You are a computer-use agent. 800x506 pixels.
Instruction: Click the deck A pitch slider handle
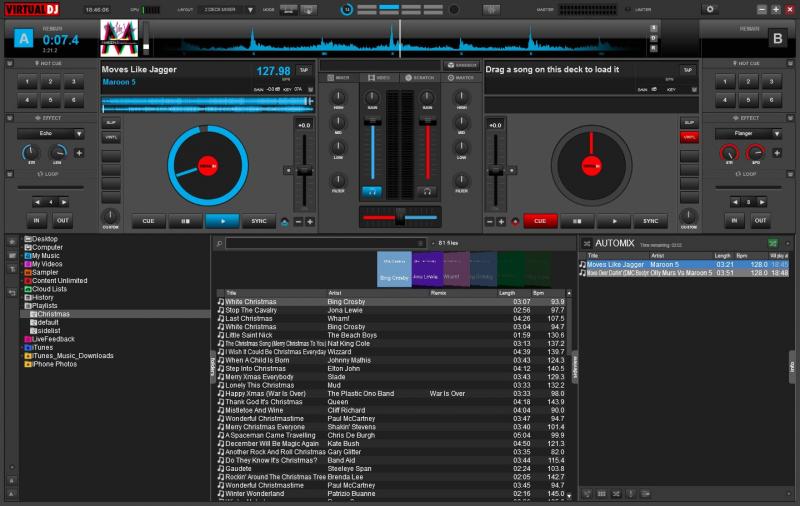click(304, 171)
